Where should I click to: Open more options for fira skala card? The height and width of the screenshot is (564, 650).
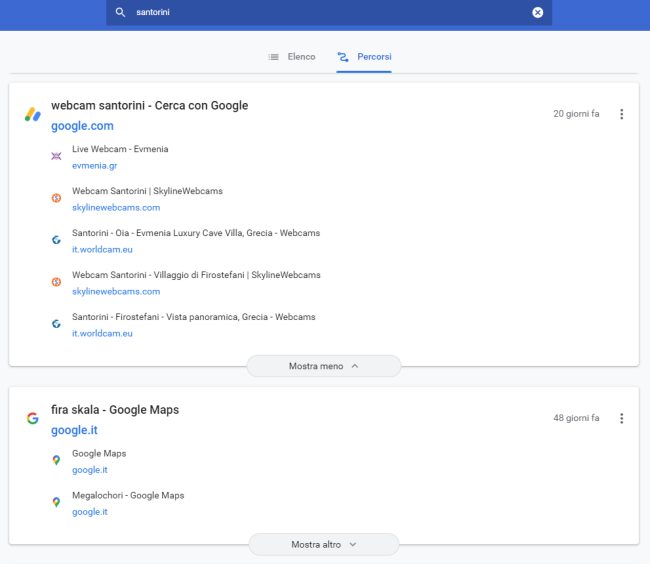coord(621,418)
